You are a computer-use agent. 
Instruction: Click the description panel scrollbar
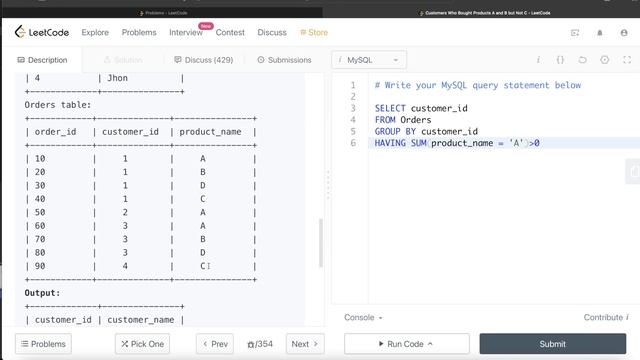(321, 243)
